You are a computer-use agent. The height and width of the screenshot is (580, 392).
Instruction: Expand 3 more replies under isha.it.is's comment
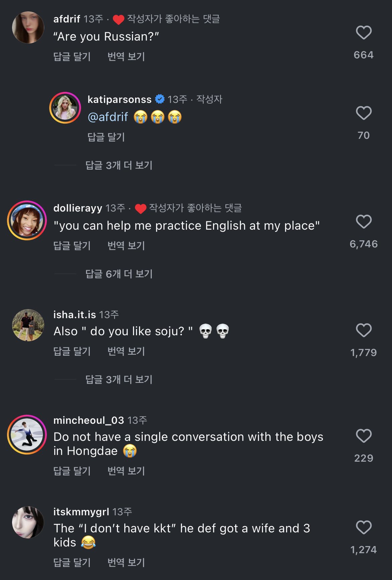click(119, 380)
